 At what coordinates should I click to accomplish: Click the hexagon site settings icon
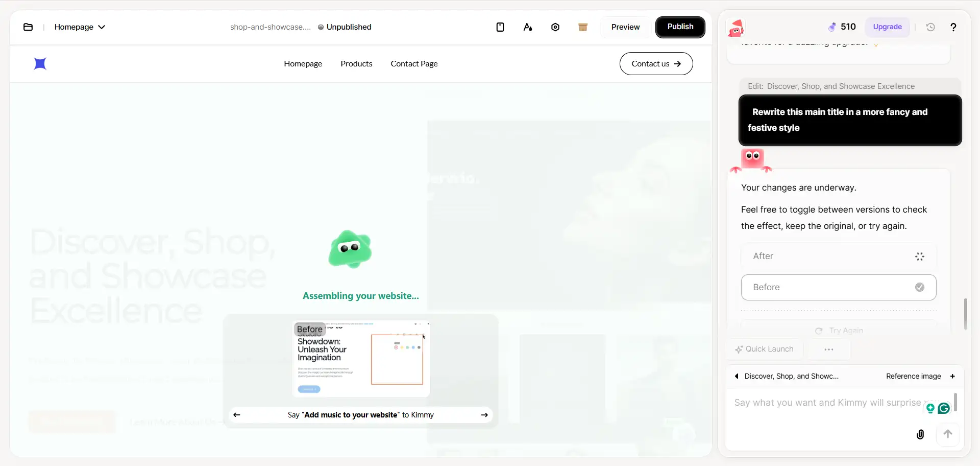(555, 27)
